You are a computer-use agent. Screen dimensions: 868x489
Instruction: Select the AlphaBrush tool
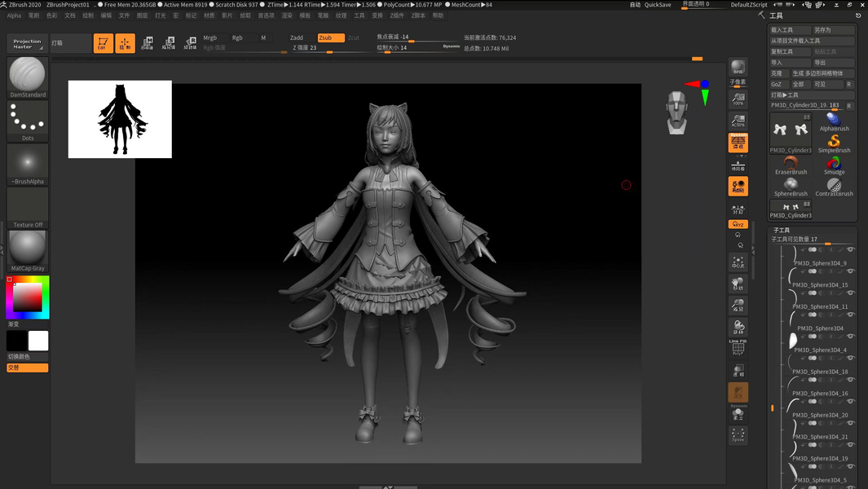834,122
